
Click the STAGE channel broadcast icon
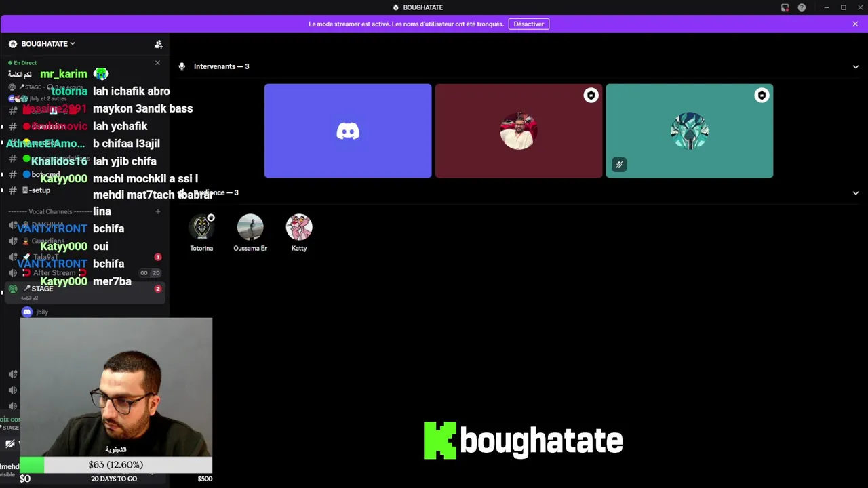(x=13, y=289)
